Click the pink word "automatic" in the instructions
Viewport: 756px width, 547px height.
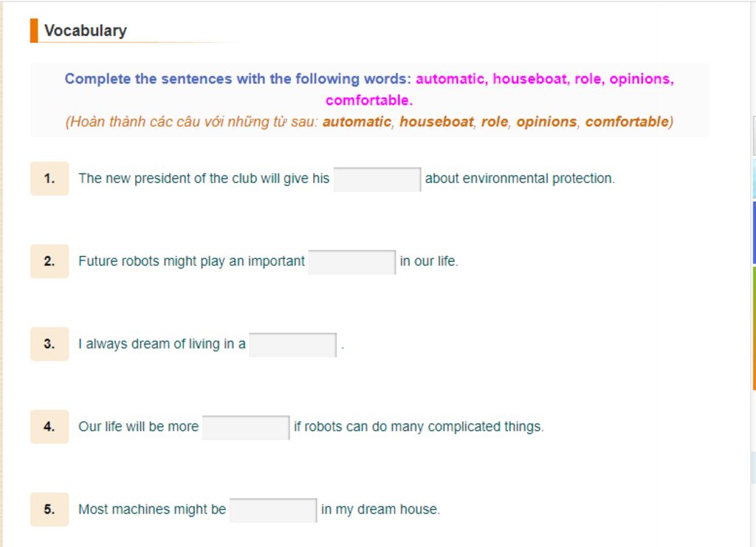(x=451, y=78)
